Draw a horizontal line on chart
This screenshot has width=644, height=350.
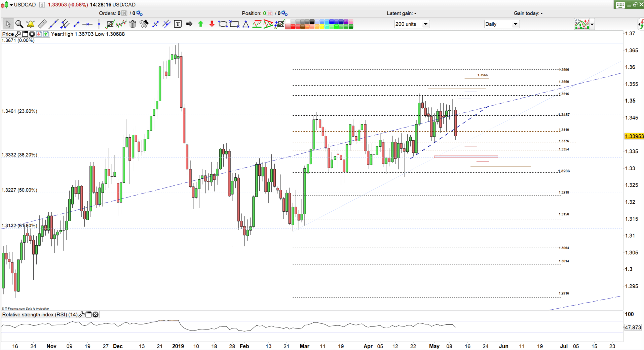point(87,24)
